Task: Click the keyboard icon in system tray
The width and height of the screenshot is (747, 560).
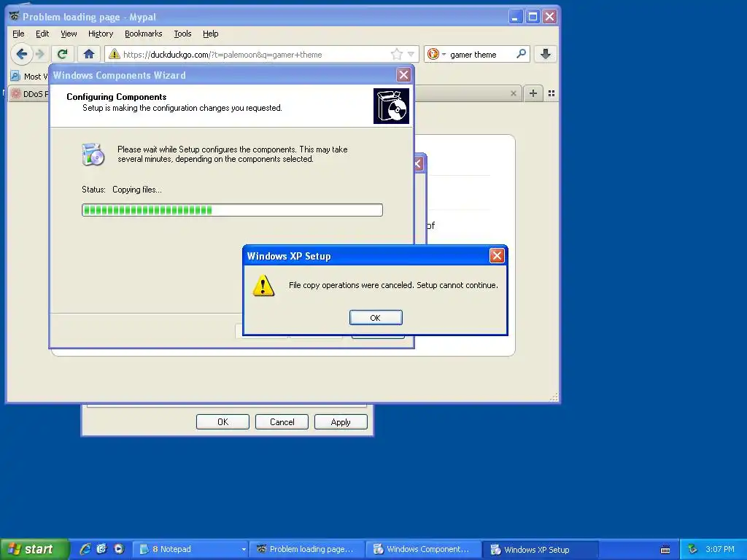Action: click(665, 550)
